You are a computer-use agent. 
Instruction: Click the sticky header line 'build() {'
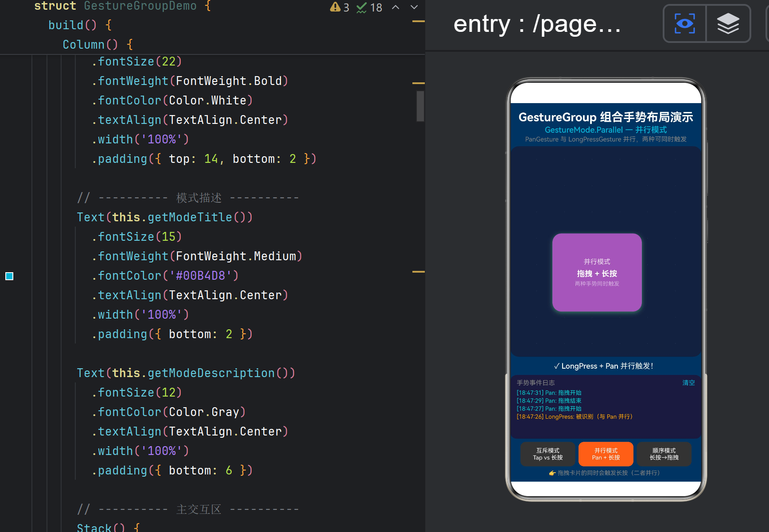(80, 25)
